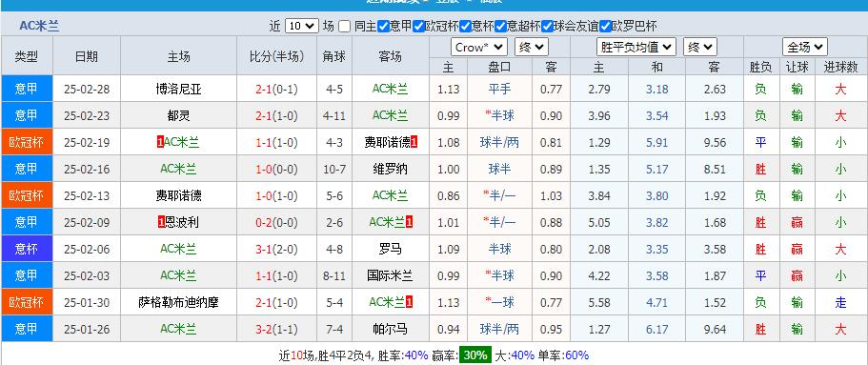
Task: Click the 角球 column header
Action: pos(334,56)
